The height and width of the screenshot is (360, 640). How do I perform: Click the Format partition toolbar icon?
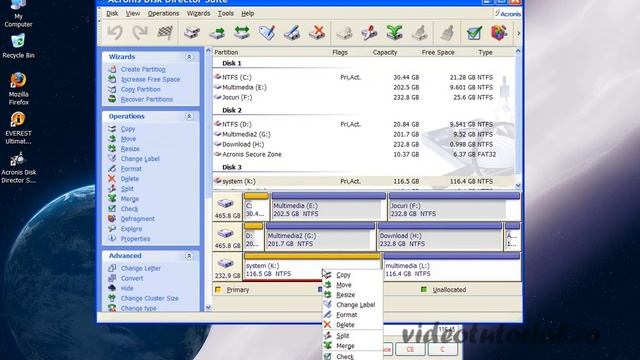point(292,33)
